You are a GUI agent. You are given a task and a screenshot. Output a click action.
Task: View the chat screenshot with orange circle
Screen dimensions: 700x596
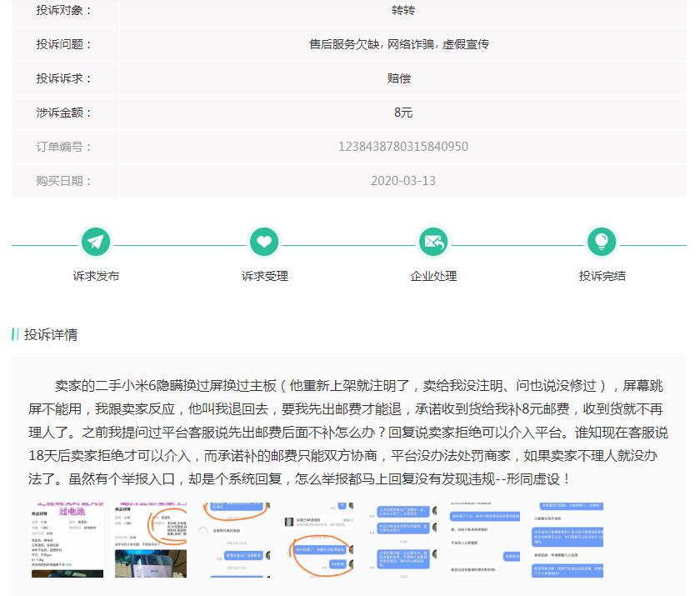pyautogui.click(x=237, y=539)
